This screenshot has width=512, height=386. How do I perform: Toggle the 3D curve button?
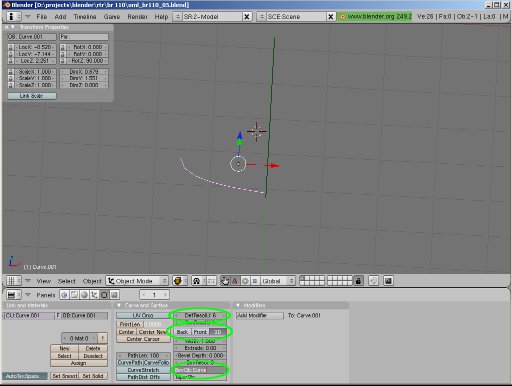click(x=218, y=332)
